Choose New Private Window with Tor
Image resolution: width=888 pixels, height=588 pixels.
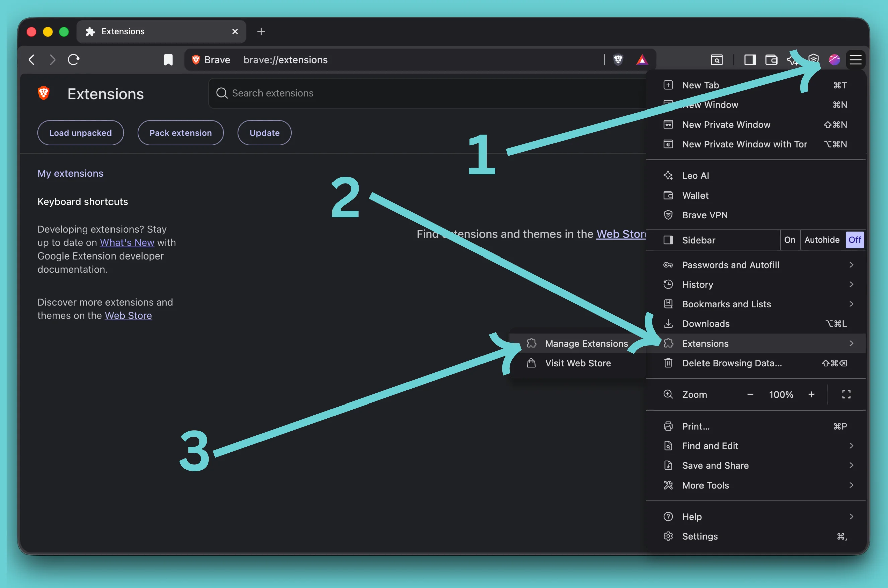click(x=755, y=144)
